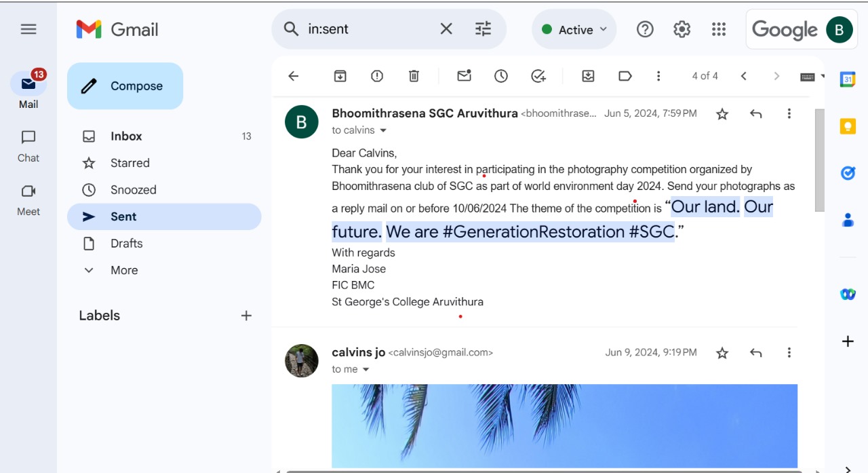This screenshot has height=473, width=868.
Task: Star the calvins jo message
Action: click(722, 353)
